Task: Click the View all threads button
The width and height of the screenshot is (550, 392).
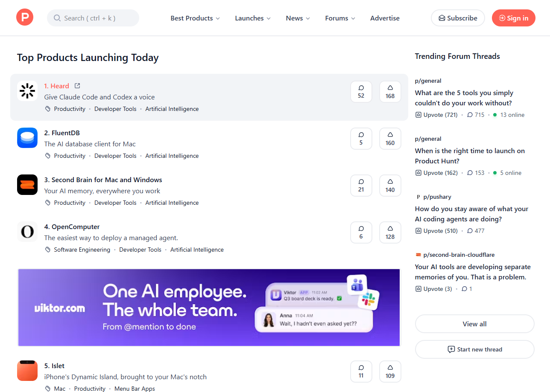Action: (474, 324)
